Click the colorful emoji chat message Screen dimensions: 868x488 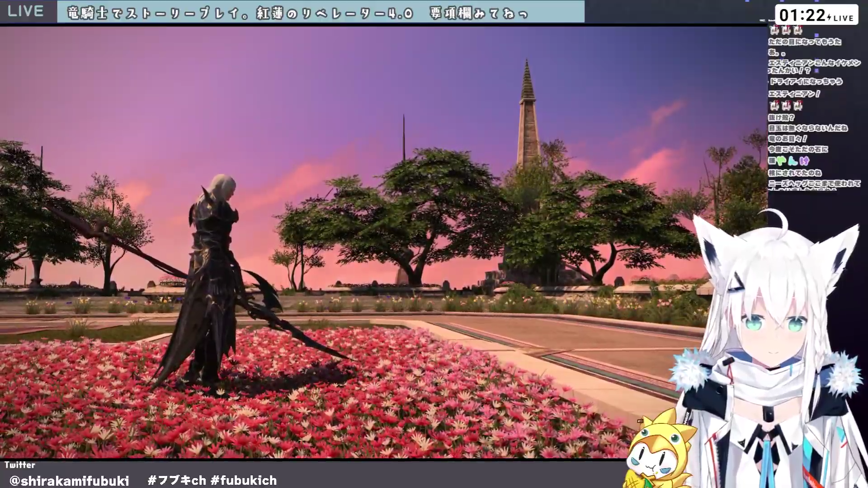789,161
